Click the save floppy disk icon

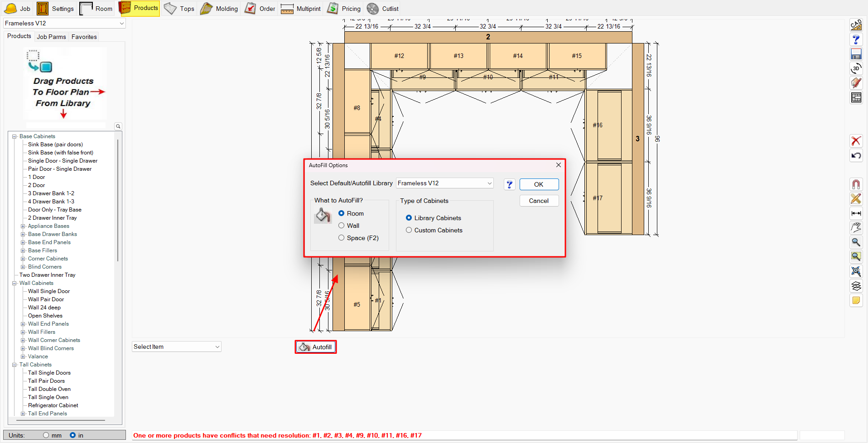coord(856,54)
